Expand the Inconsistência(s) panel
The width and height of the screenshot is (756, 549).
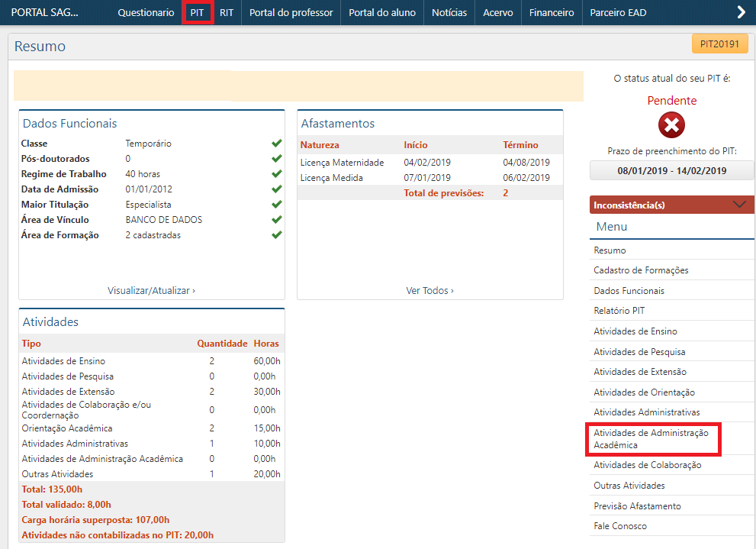coord(738,205)
